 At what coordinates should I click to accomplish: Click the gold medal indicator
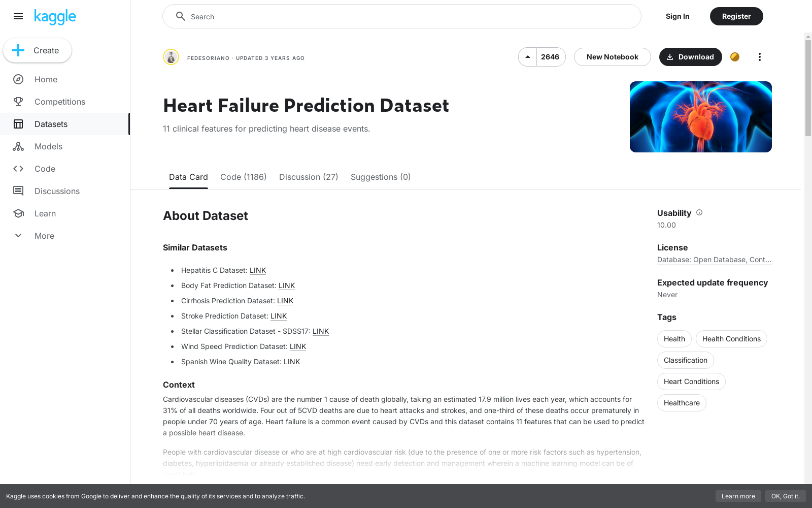(x=735, y=57)
